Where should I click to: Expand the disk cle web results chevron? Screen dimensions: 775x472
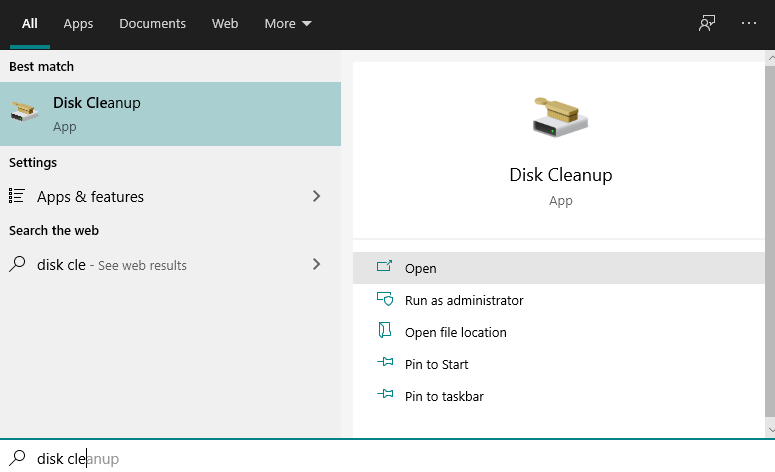click(316, 264)
